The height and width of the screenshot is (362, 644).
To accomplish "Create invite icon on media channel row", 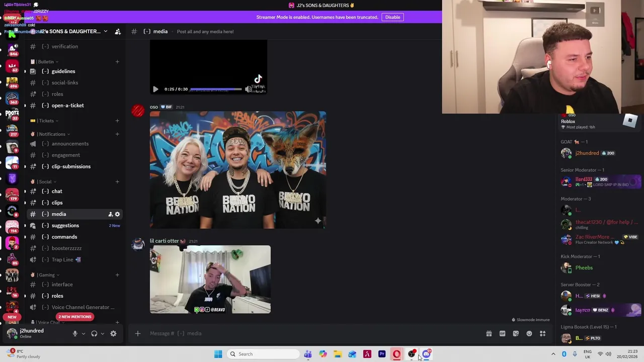I will pyautogui.click(x=110, y=214).
